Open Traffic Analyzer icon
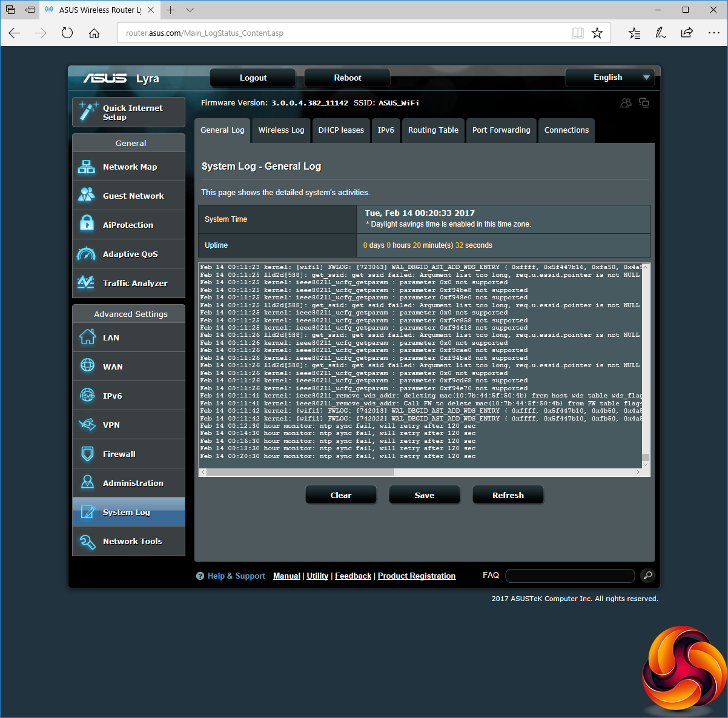This screenshot has width=728, height=718. point(87,283)
